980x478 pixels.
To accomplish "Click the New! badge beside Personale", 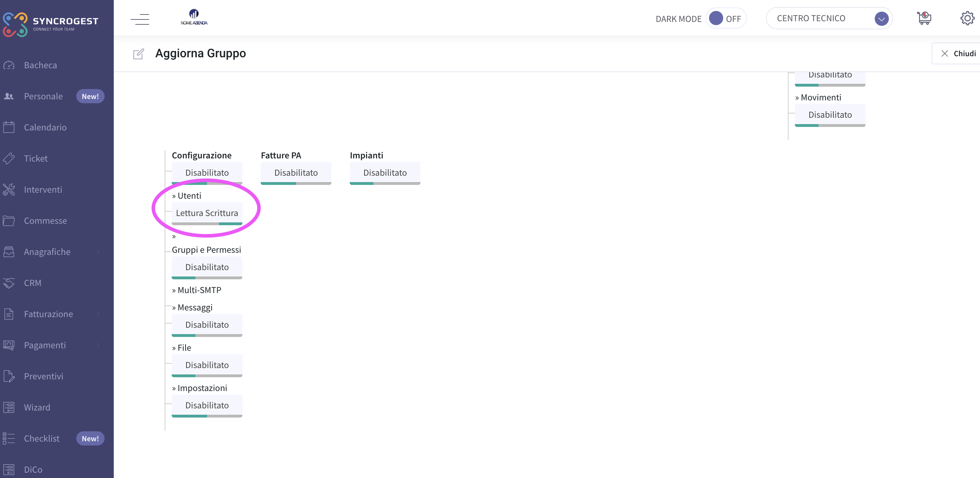I will (x=90, y=97).
